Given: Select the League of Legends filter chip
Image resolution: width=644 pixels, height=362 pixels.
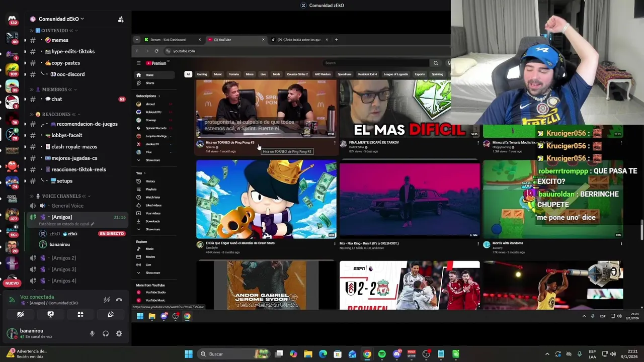Looking at the screenshot, I should (395, 74).
